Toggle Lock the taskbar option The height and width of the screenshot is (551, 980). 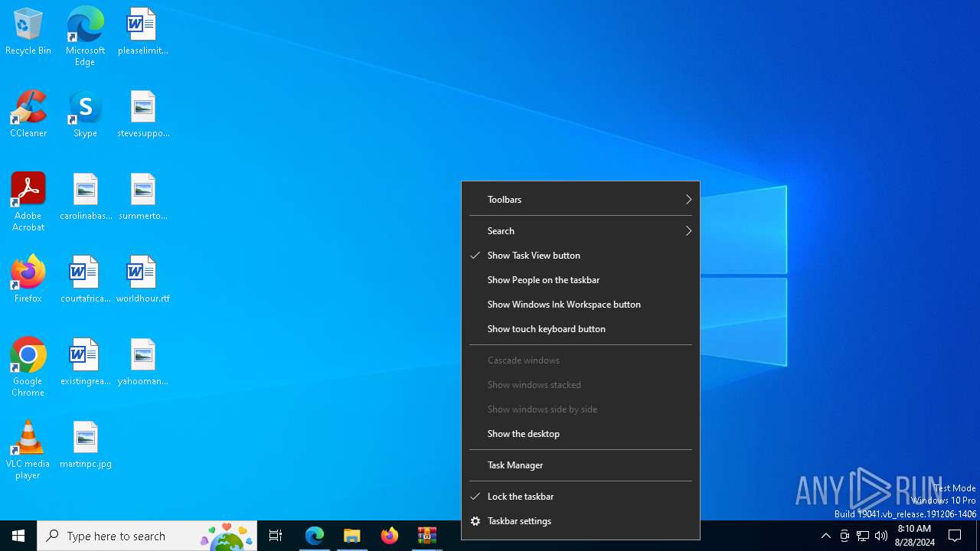pos(580,497)
